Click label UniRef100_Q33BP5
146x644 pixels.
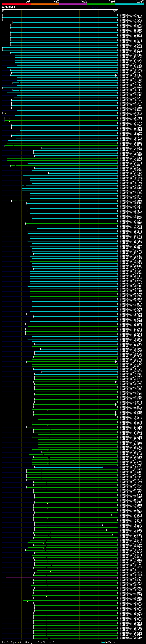tap(131, 593)
